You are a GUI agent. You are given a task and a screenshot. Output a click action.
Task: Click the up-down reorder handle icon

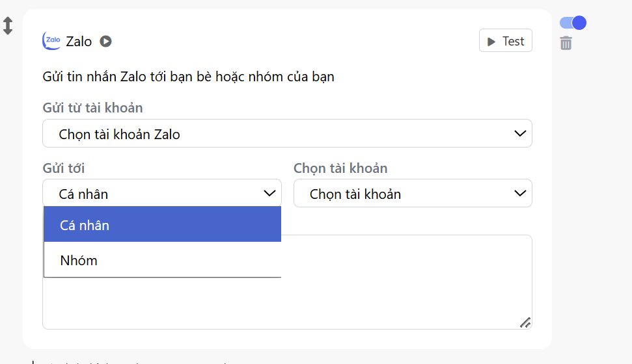pos(8,26)
